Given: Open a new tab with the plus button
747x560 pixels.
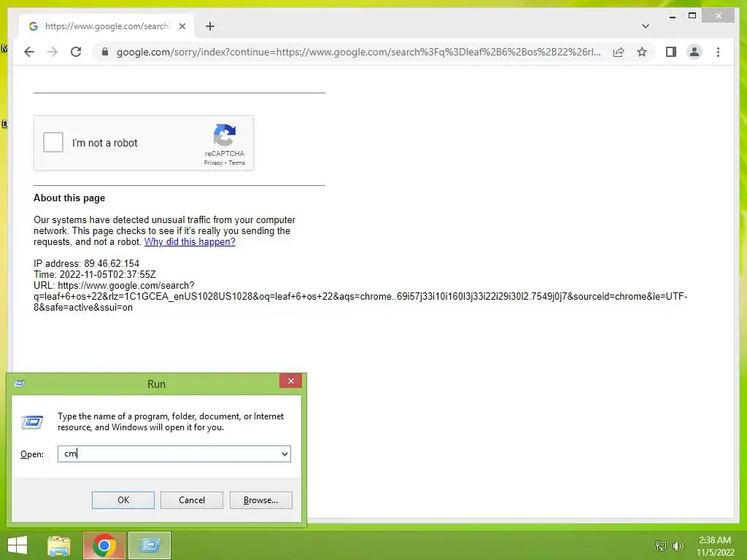Looking at the screenshot, I should coord(210,26).
